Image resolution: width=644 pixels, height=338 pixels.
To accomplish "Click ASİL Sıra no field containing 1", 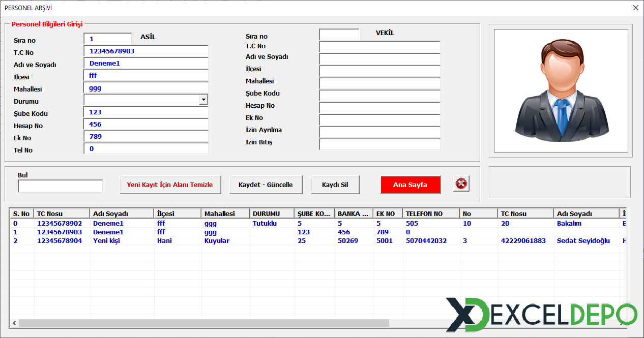I will click(x=107, y=39).
